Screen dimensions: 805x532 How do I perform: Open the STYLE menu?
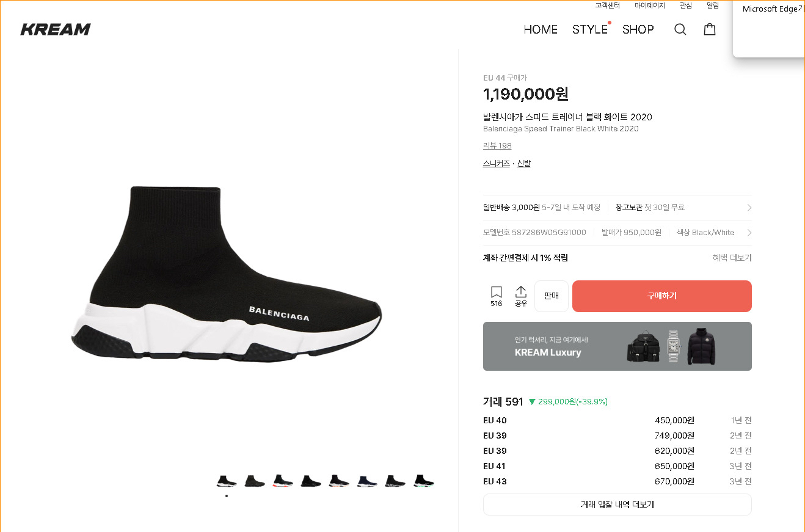[589, 29]
